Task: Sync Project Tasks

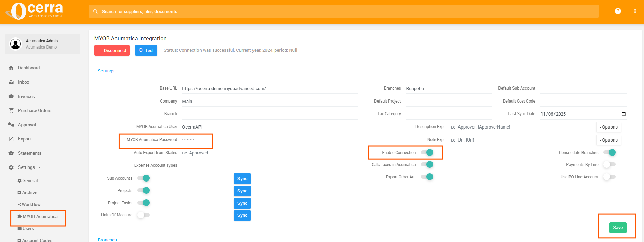Action: (242, 203)
